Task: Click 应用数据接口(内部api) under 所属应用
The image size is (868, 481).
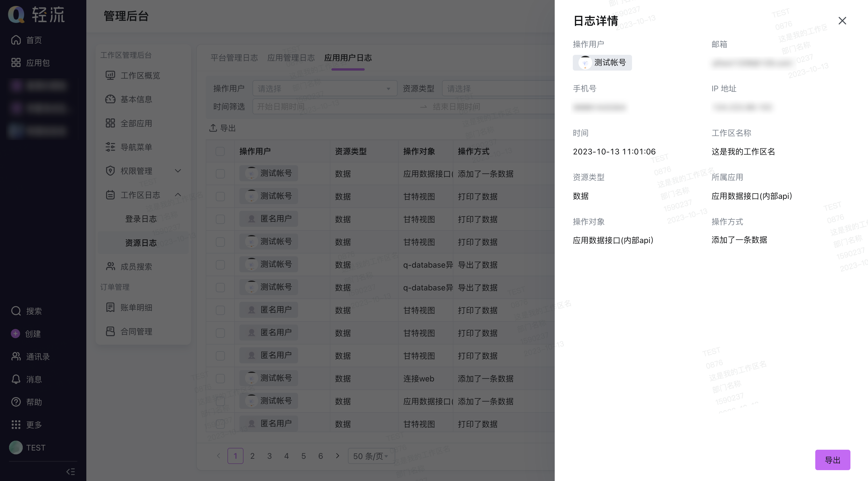Action: click(x=751, y=196)
